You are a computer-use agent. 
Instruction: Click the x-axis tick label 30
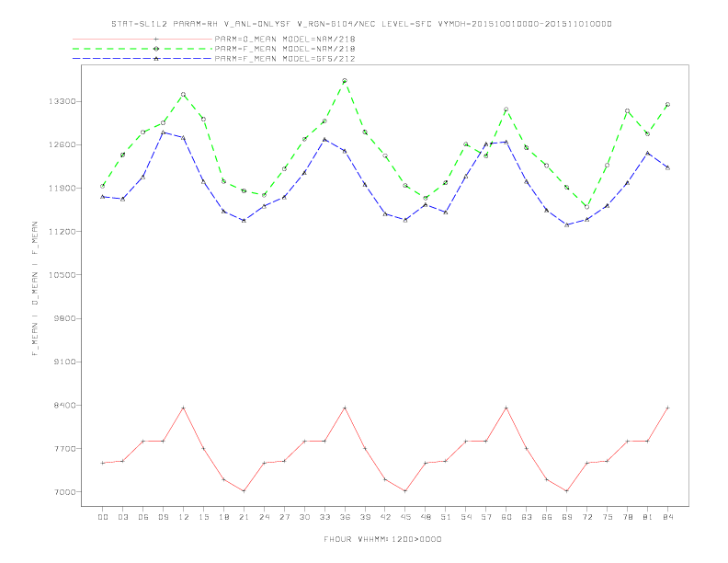click(304, 517)
